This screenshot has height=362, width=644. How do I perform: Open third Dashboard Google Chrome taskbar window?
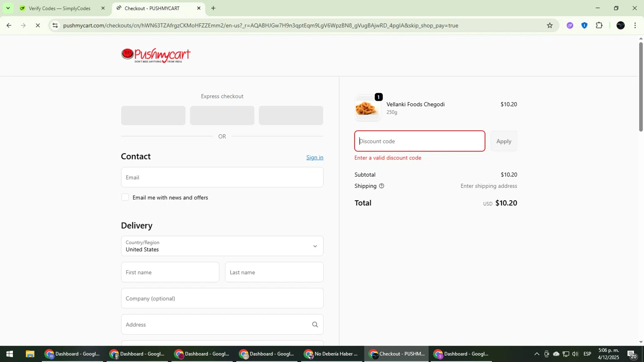point(202,354)
